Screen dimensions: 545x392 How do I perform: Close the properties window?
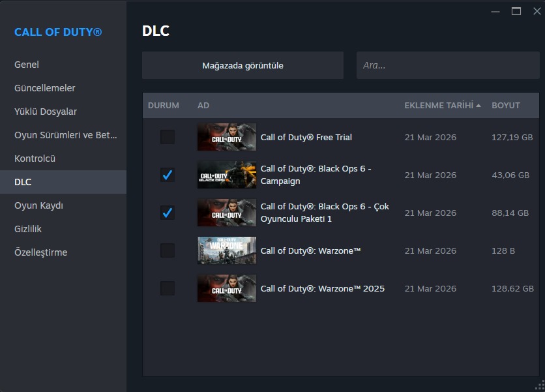[537, 12]
